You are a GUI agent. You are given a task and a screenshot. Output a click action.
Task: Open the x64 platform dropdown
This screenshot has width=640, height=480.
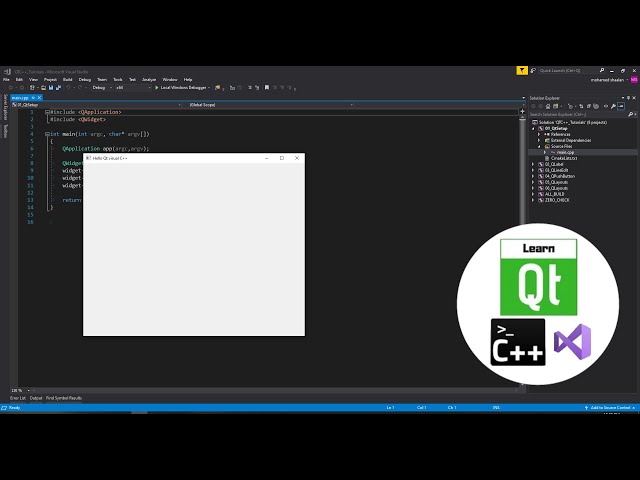pos(133,88)
